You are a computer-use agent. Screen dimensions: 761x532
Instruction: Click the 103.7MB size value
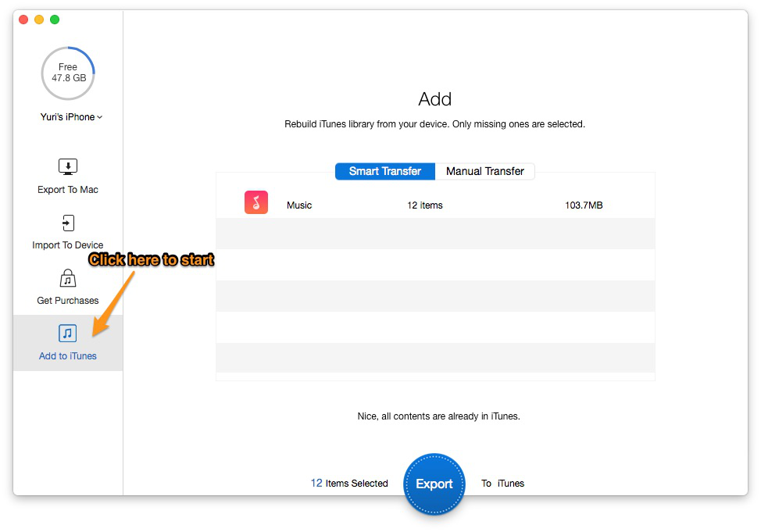pyautogui.click(x=584, y=205)
